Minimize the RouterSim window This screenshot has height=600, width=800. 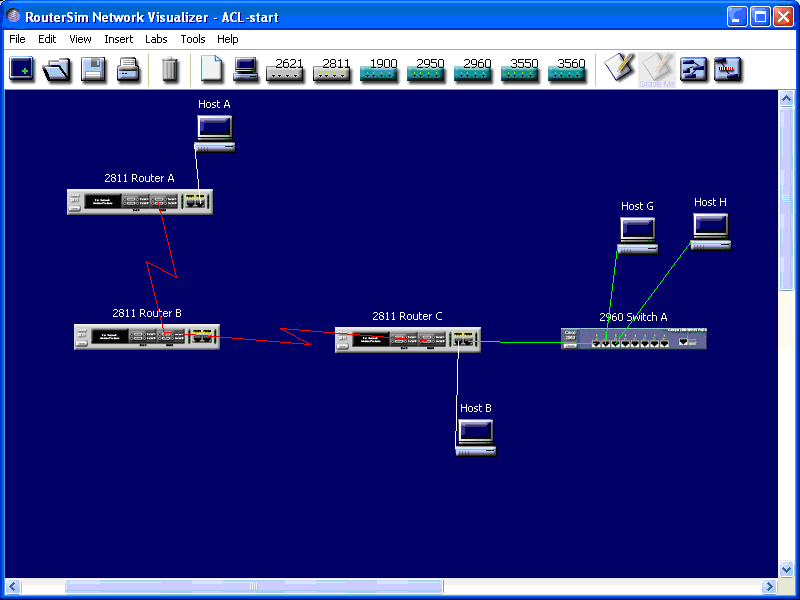coord(737,17)
